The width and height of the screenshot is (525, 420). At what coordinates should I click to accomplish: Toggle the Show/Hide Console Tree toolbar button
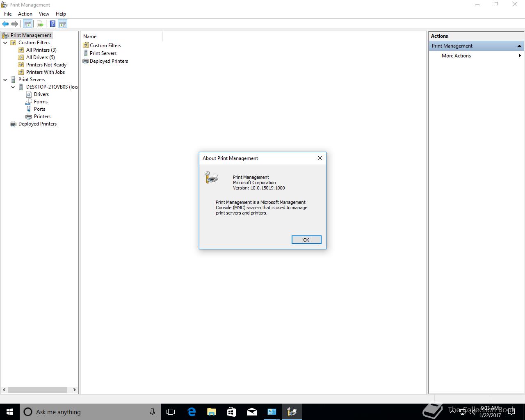[x=27, y=24]
